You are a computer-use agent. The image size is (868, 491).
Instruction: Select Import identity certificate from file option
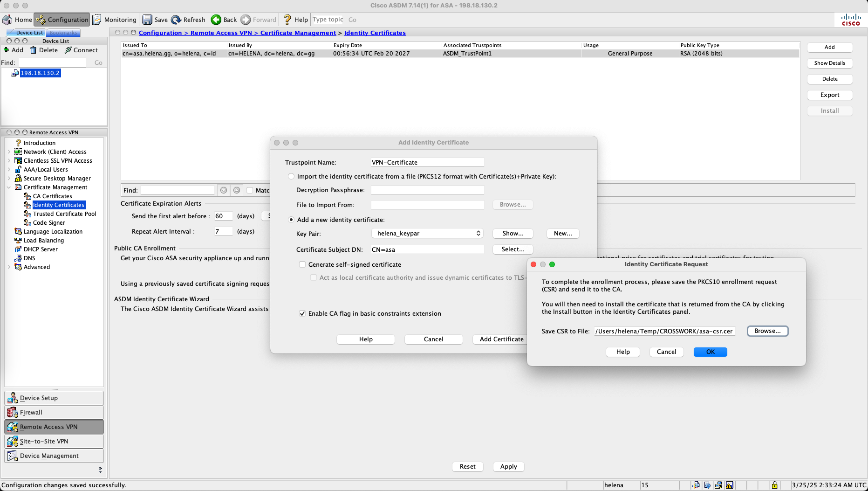(x=291, y=176)
